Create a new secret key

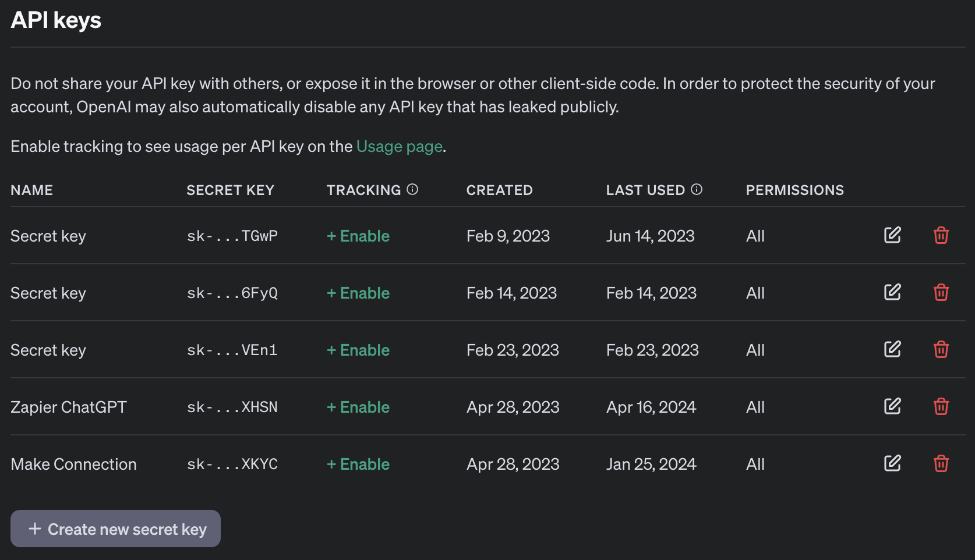tap(115, 529)
